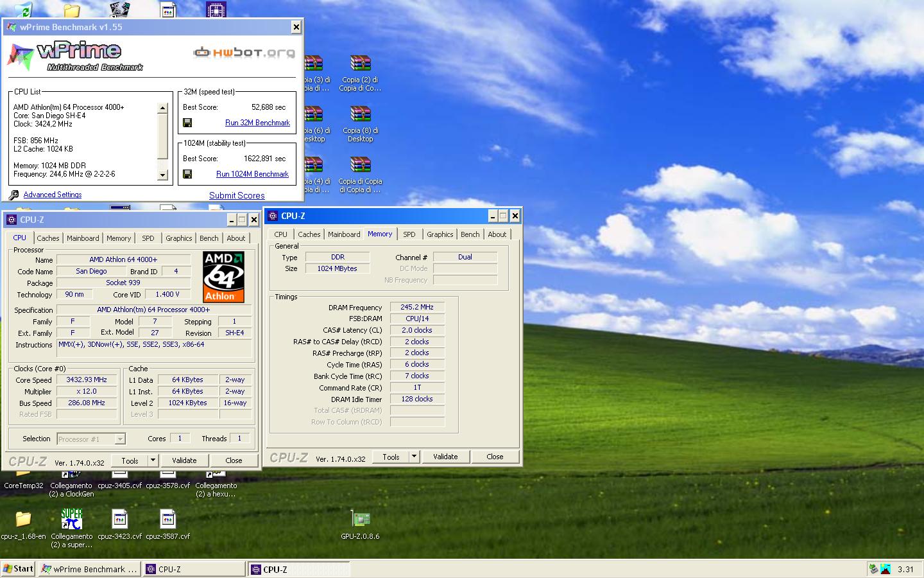Click the AMD Athlon 64 logo
This screenshot has width=924, height=578.
pos(223,277)
